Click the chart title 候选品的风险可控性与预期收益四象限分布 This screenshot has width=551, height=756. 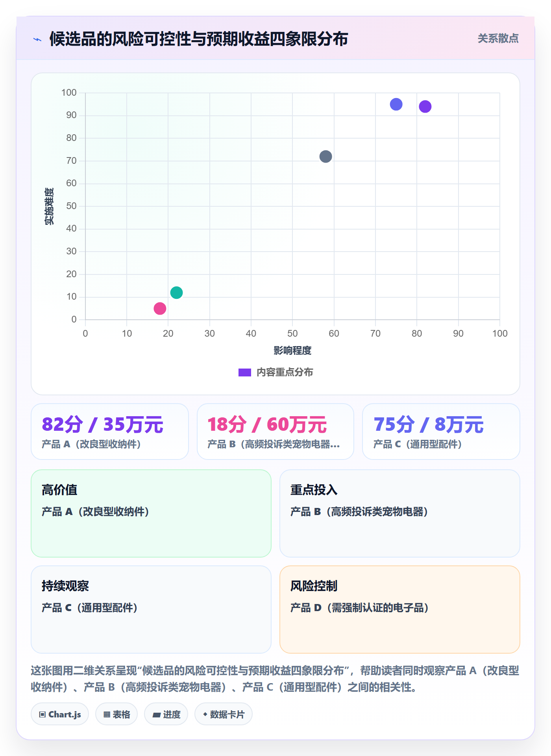pyautogui.click(x=199, y=39)
